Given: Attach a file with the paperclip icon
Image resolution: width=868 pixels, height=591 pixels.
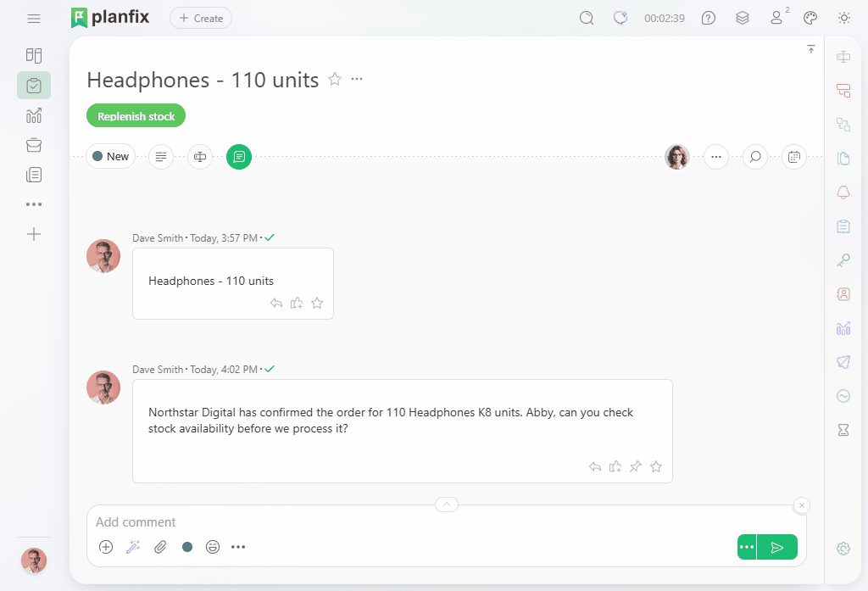Looking at the screenshot, I should tap(160, 547).
